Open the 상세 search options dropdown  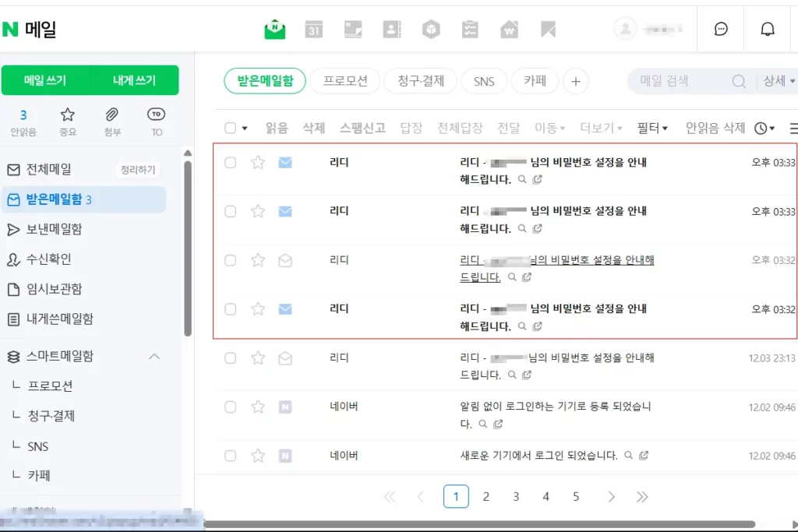(x=779, y=80)
